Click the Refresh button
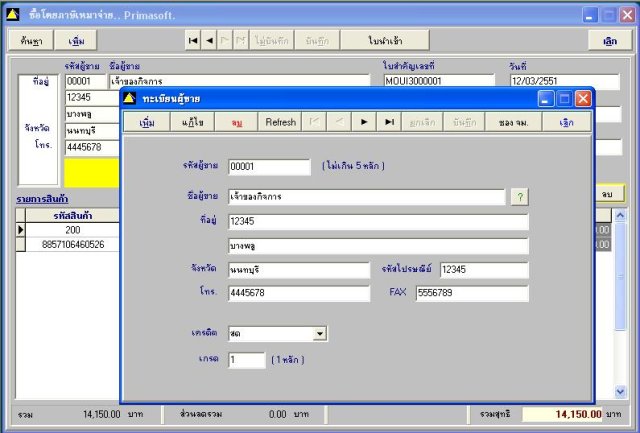This screenshot has height=433, width=640. [280, 122]
